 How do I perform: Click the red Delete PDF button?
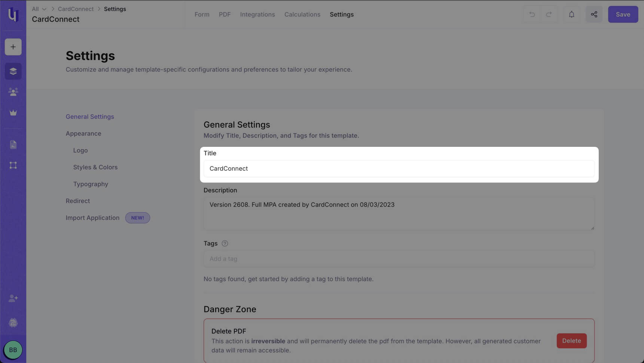[571, 341]
